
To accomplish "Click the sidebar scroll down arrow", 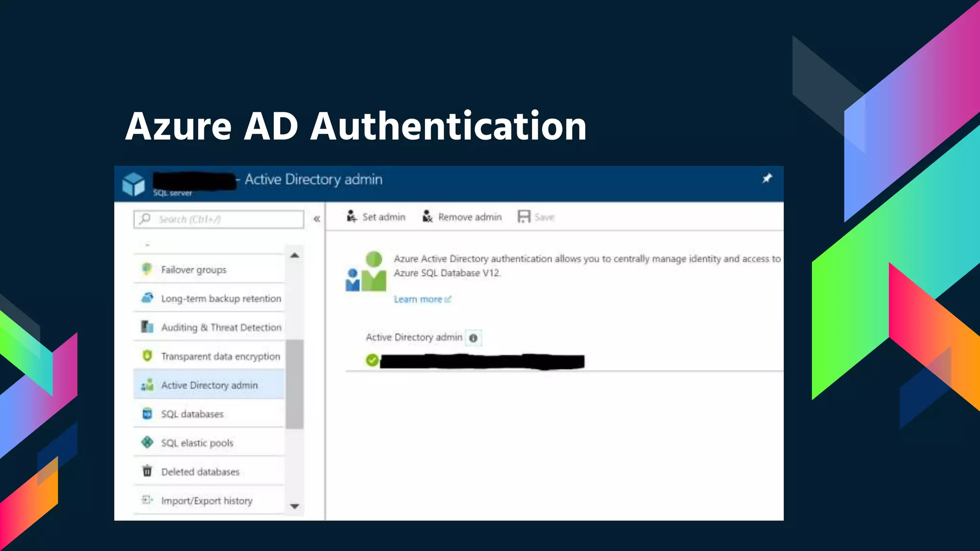I will 295,506.
